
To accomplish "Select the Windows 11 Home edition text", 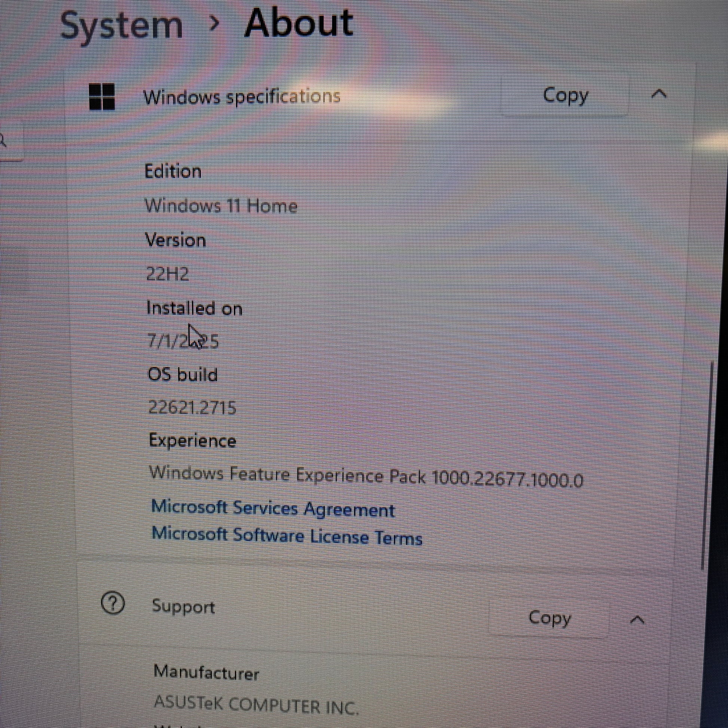I will click(221, 206).
